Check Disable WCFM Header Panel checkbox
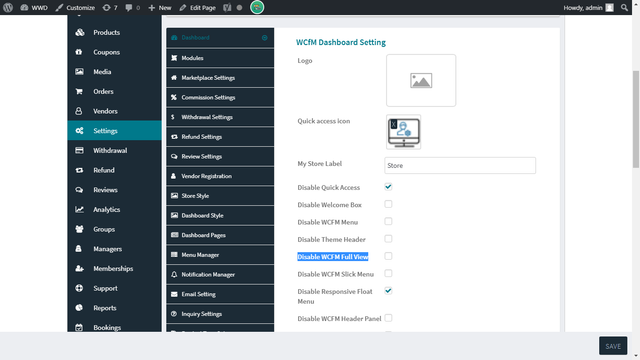The width and height of the screenshot is (640, 360). (388, 318)
